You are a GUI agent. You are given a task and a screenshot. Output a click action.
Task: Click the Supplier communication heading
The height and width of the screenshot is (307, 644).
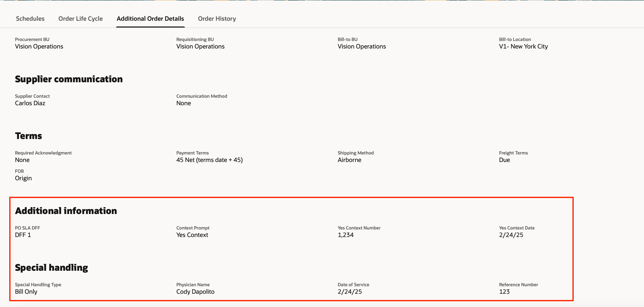click(x=69, y=79)
